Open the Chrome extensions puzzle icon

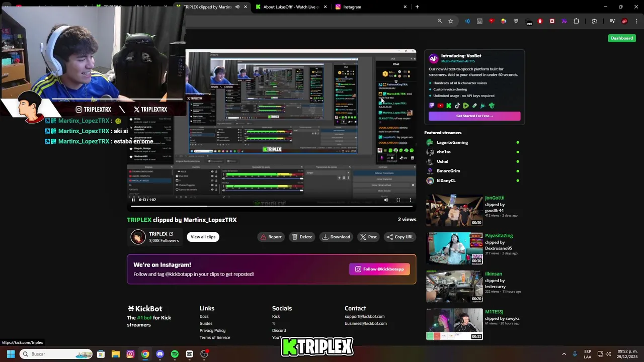pyautogui.click(x=577, y=21)
